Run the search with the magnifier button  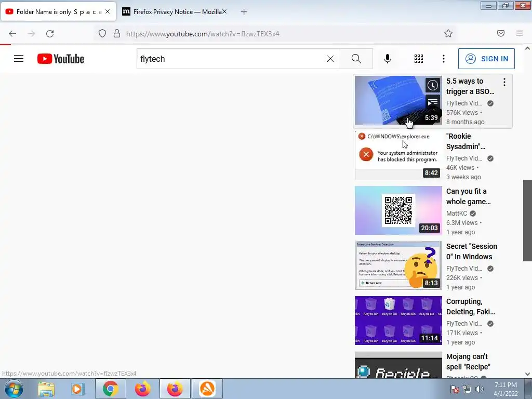coord(356,59)
